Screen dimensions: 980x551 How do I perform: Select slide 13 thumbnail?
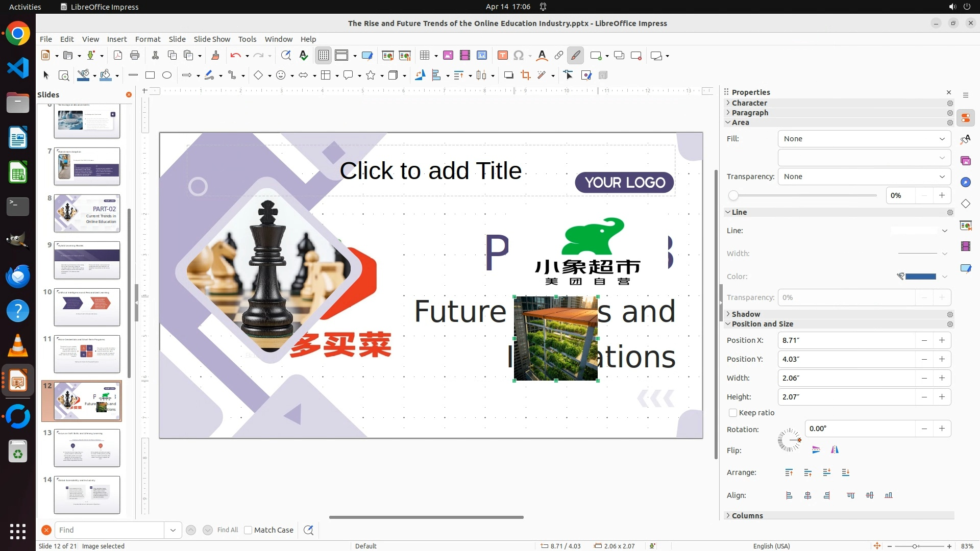click(87, 447)
